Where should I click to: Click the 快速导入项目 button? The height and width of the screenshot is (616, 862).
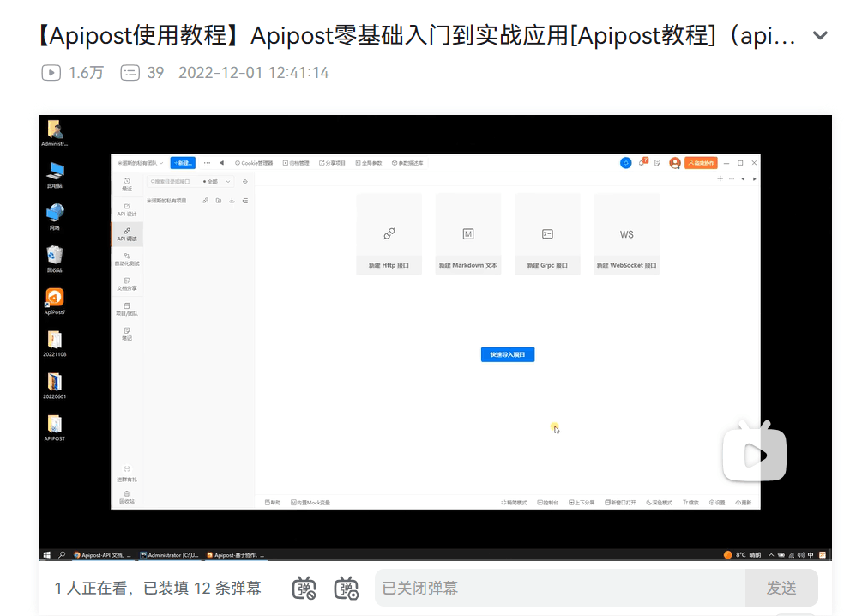[x=508, y=354]
